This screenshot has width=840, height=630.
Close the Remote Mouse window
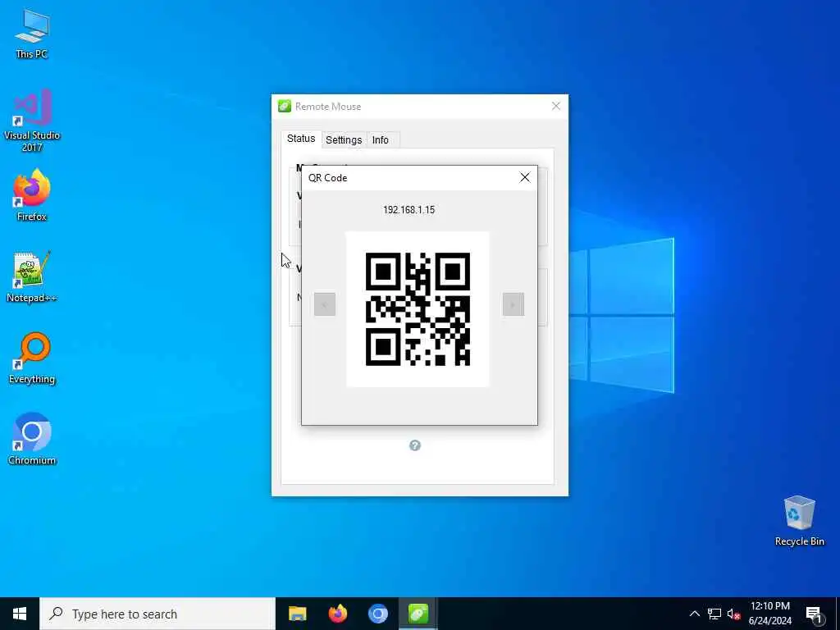[555, 106]
